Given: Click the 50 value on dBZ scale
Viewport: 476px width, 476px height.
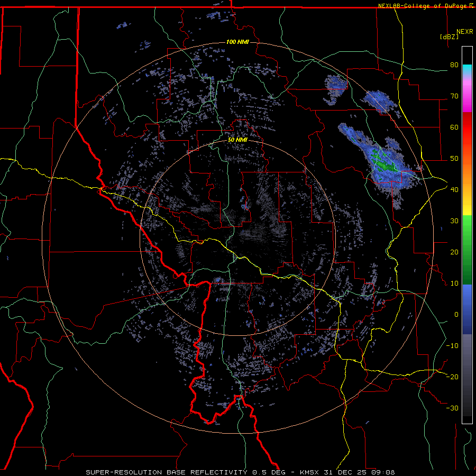Looking at the screenshot, I should coord(454,159).
